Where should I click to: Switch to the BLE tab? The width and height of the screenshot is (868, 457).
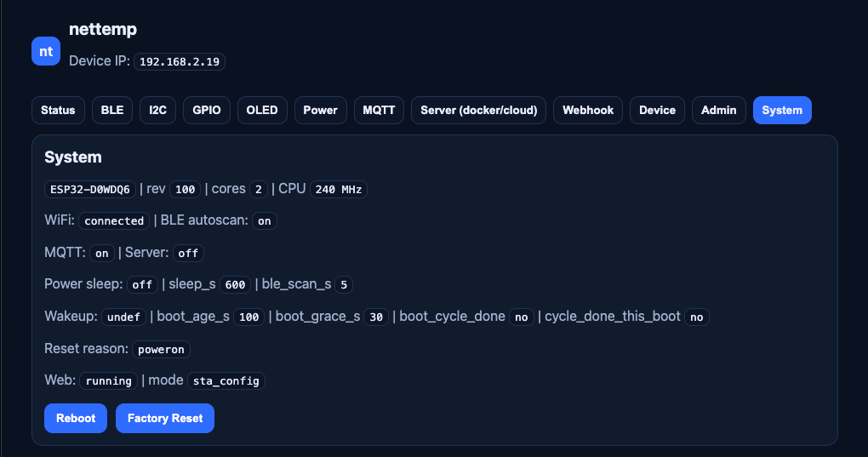click(x=112, y=111)
